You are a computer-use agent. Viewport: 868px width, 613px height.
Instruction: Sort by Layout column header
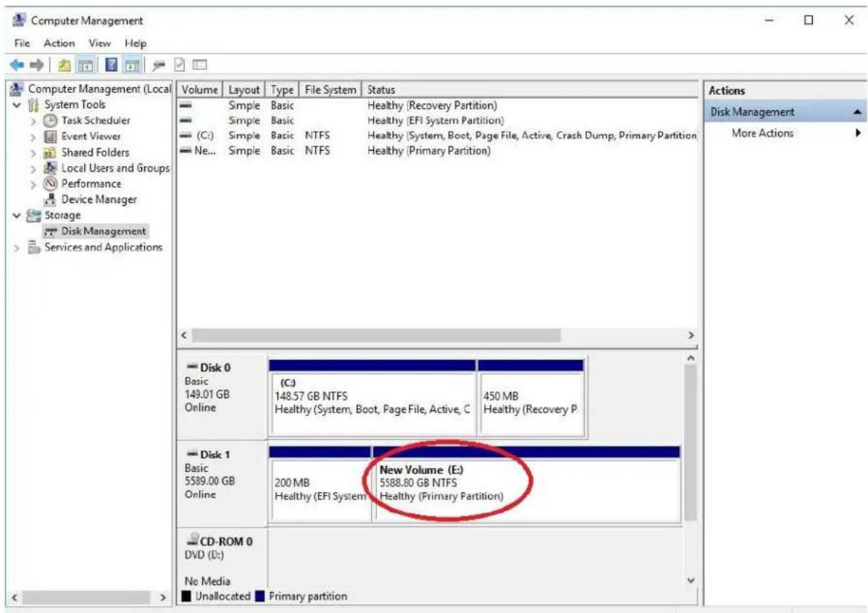(244, 90)
